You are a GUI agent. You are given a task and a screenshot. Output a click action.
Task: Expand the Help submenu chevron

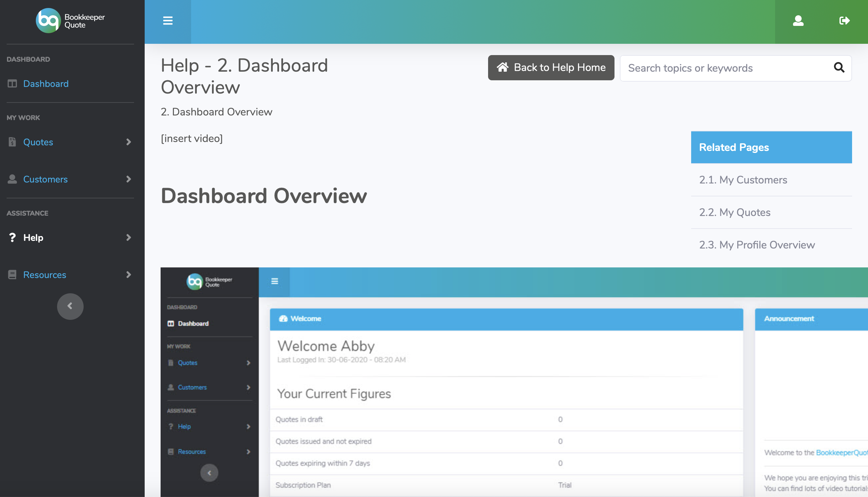click(x=128, y=238)
